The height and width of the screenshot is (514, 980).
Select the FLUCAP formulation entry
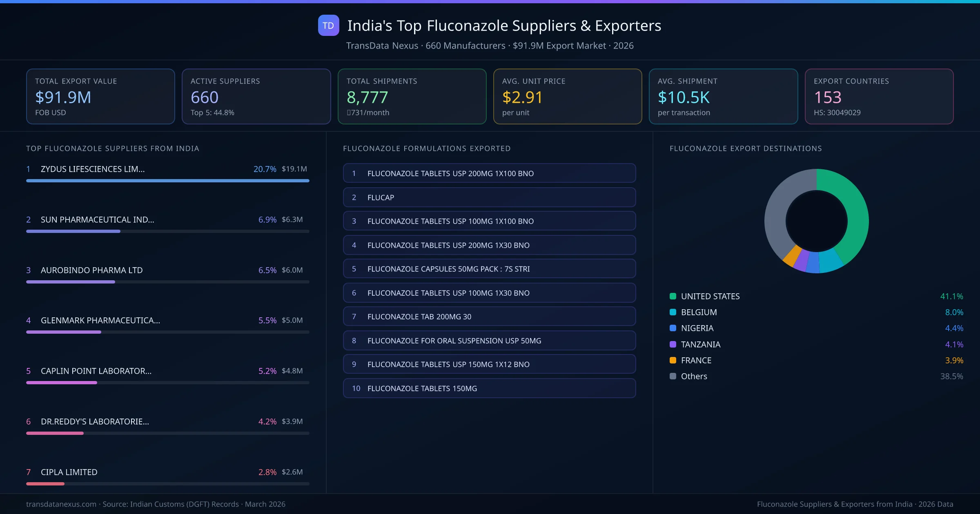click(489, 197)
